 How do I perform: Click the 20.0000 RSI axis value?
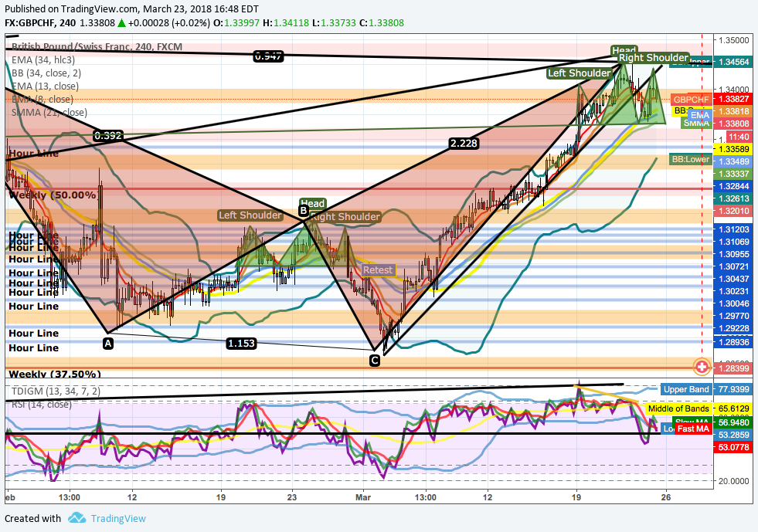pos(734,481)
